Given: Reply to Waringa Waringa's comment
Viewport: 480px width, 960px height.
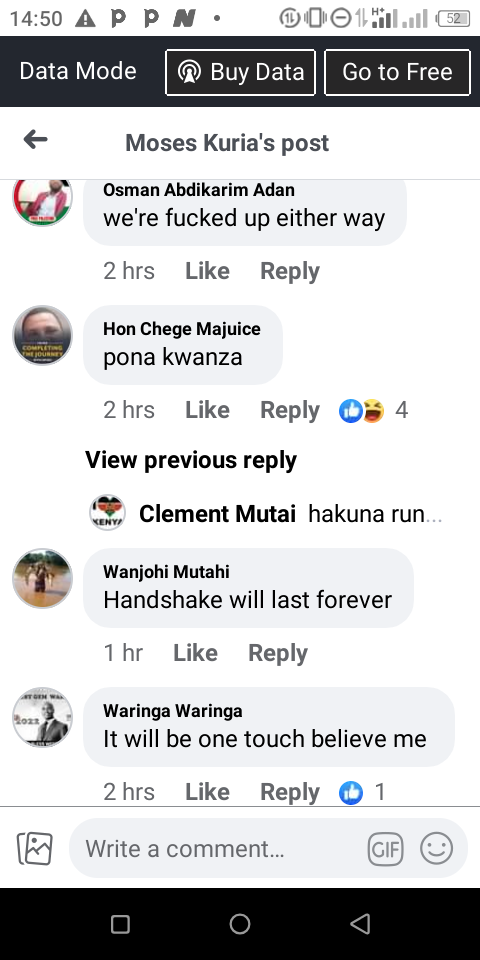Looking at the screenshot, I should coord(290,792).
